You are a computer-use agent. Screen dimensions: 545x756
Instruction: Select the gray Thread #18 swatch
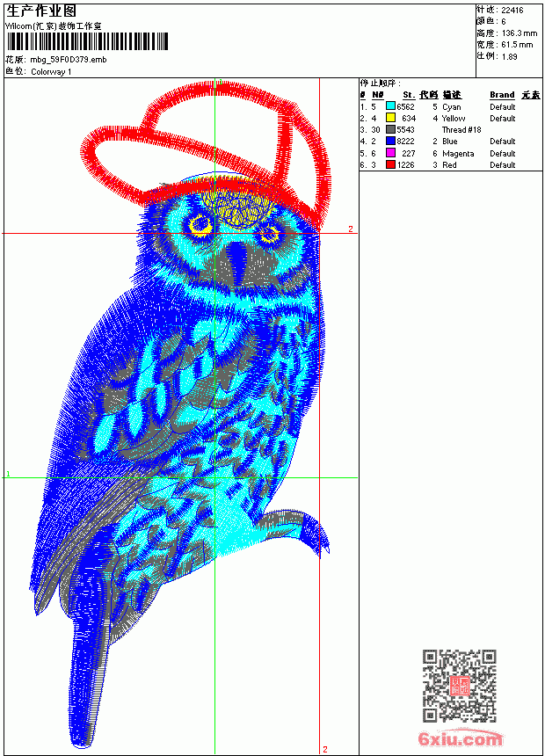pyautogui.click(x=390, y=130)
